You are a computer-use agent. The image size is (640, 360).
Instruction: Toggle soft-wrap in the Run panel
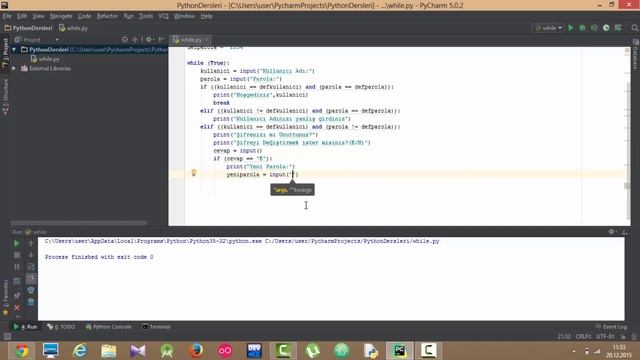coord(31,267)
